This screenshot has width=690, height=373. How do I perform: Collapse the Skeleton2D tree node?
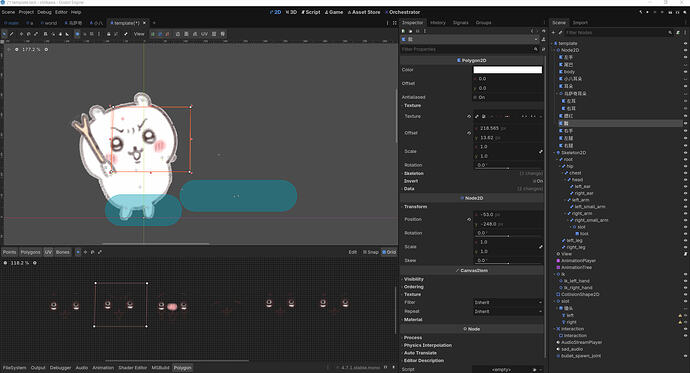coord(555,153)
